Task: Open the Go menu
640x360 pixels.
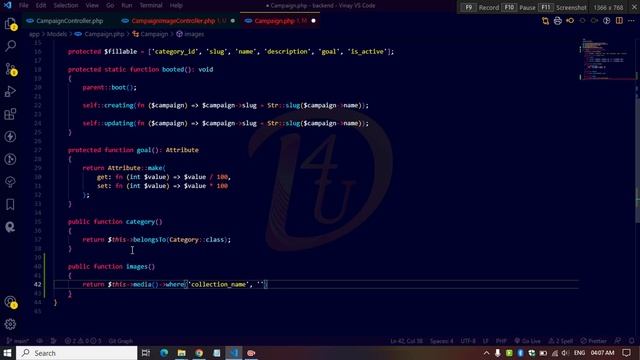Action: pos(110,5)
